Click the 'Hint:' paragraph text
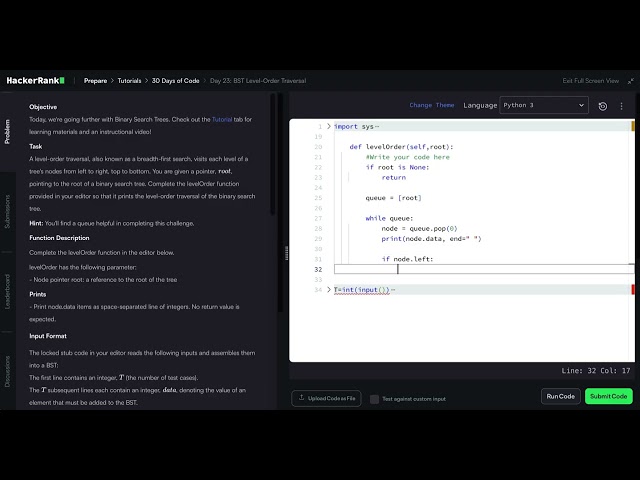 click(111, 223)
